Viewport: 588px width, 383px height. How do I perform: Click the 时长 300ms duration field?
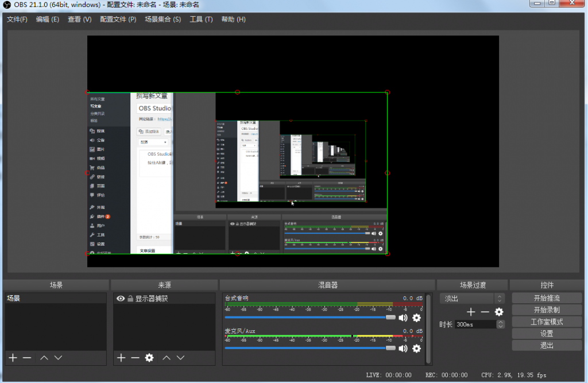(x=476, y=324)
